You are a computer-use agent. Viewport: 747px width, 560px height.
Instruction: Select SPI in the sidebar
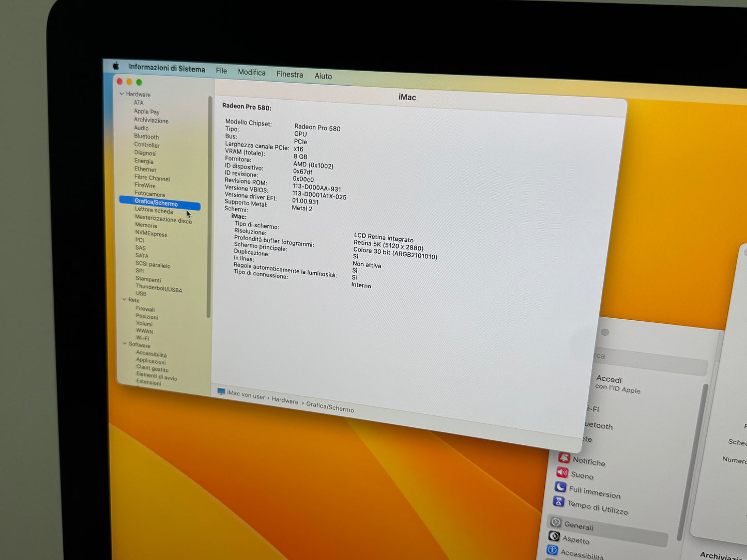tap(140, 271)
